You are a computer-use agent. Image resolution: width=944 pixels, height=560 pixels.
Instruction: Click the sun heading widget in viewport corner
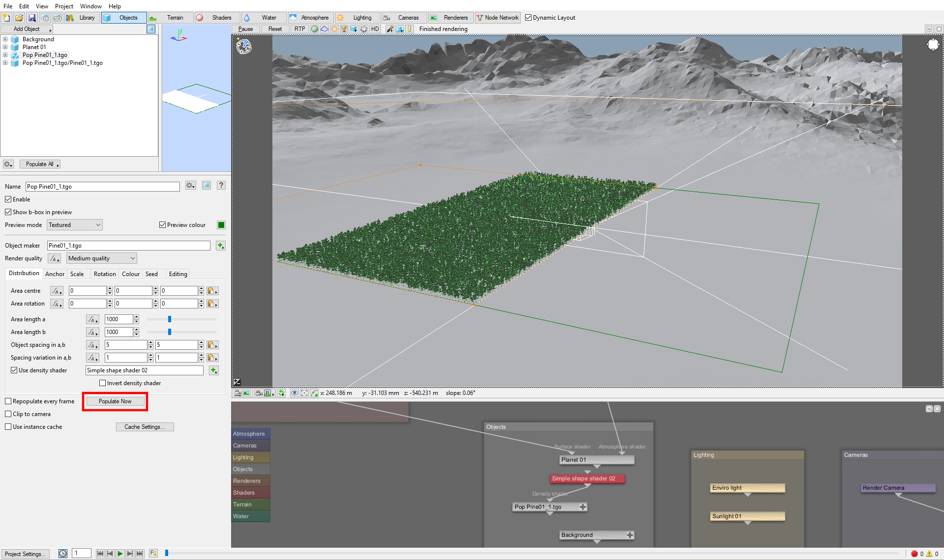[933, 45]
